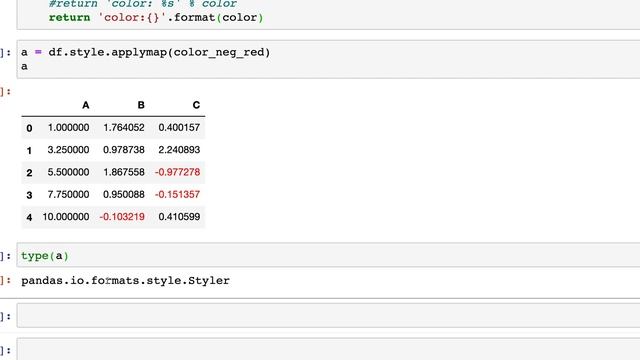Click the cell value 1.867558

click(x=124, y=172)
